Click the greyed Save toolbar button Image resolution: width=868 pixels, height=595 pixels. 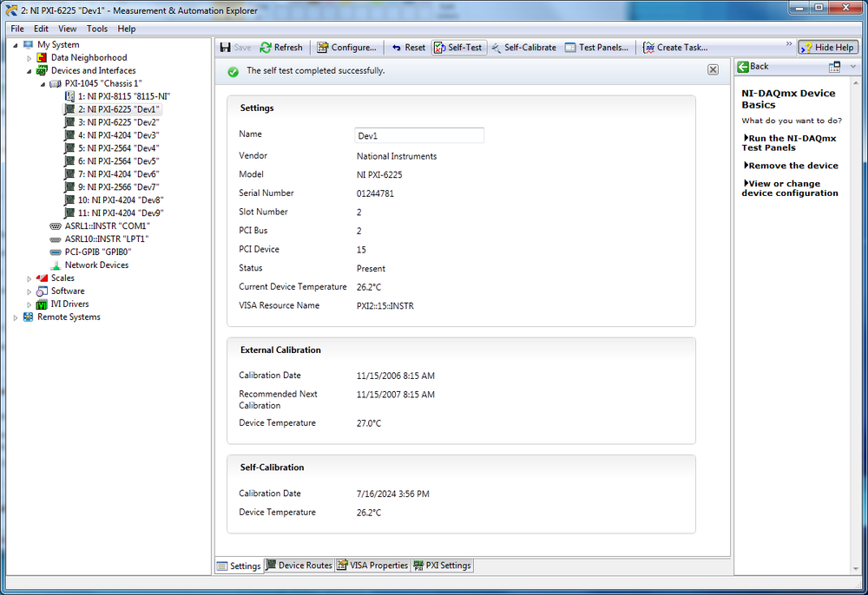click(236, 48)
